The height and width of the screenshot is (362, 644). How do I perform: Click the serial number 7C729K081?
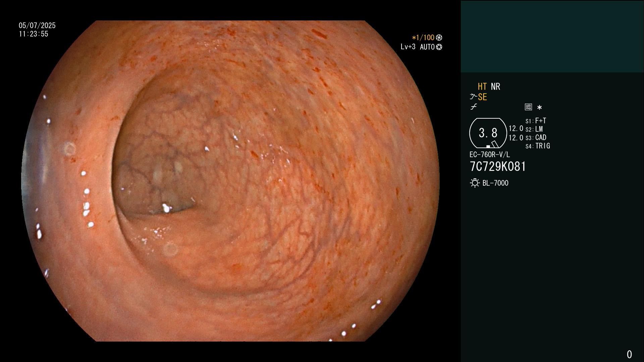tap(498, 167)
